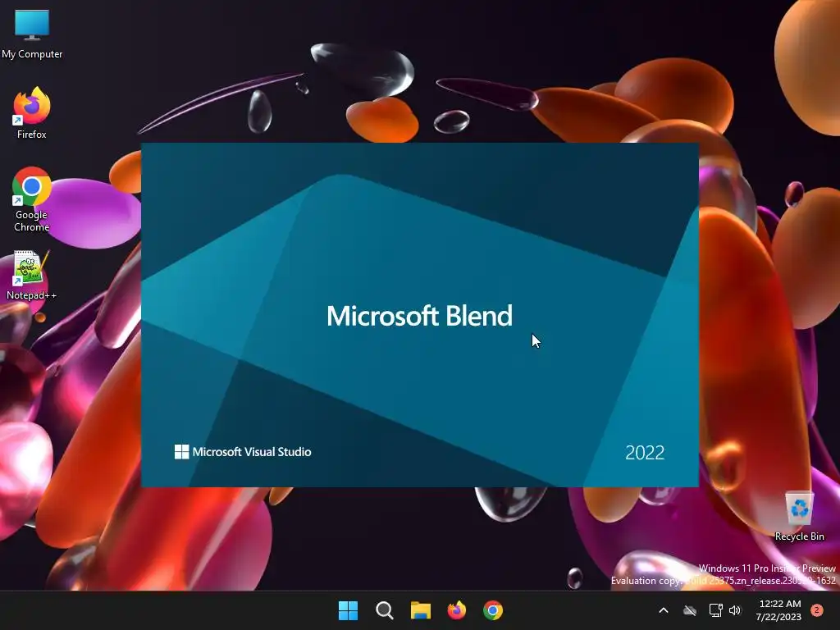
Task: Click the 2022 label on the splash
Action: click(645, 453)
